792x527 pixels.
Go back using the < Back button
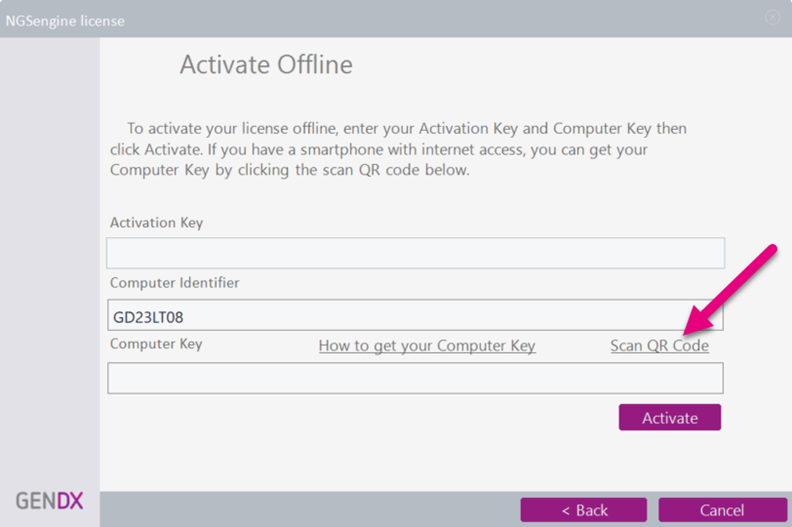click(x=584, y=510)
